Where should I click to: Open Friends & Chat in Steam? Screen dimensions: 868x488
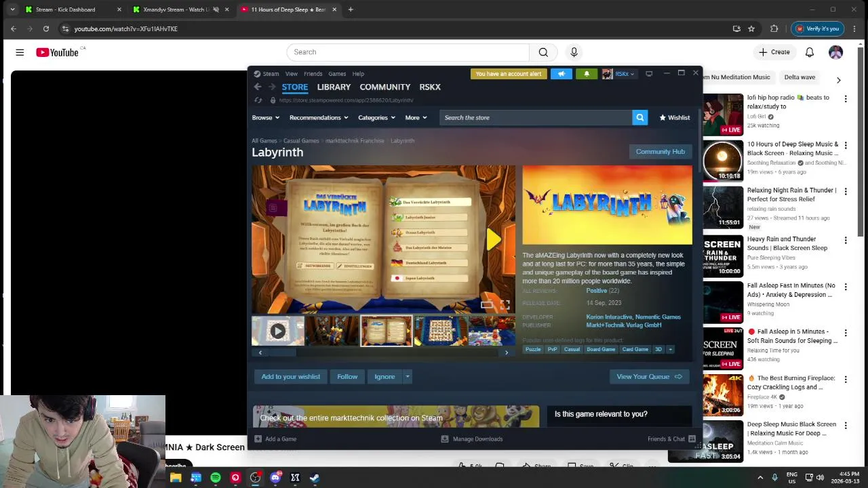tap(671, 439)
